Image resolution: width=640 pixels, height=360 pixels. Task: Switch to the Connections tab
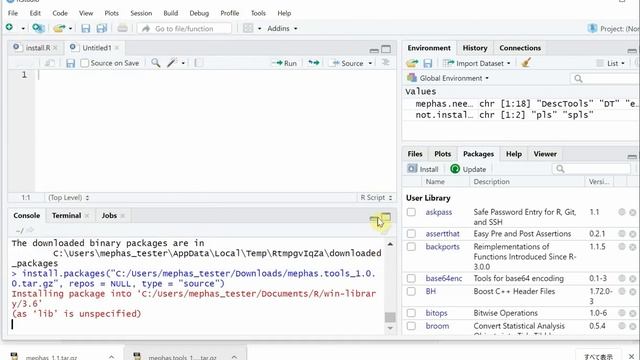520,48
